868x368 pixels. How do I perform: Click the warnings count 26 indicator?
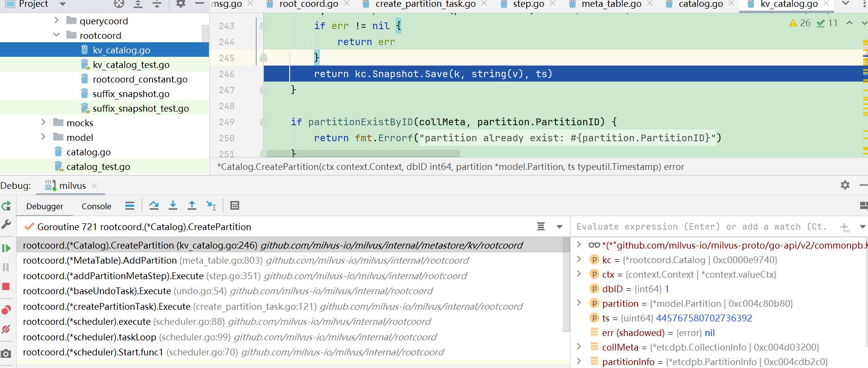click(x=800, y=23)
